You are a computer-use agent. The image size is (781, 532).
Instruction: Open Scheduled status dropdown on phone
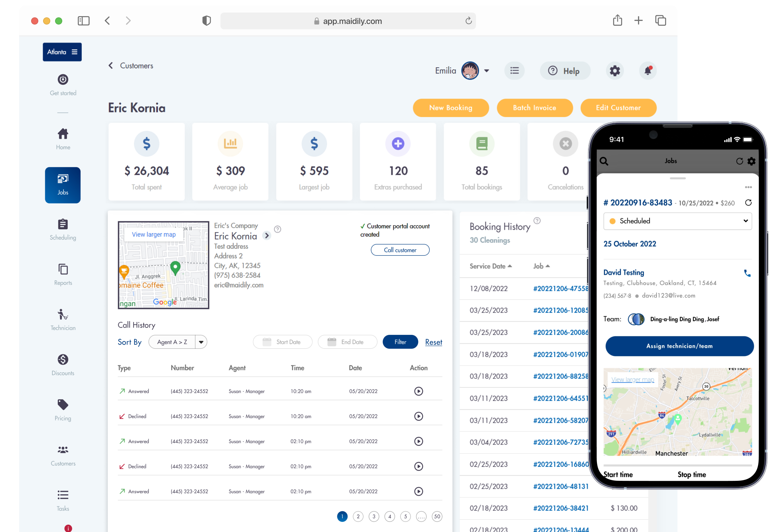(x=677, y=221)
